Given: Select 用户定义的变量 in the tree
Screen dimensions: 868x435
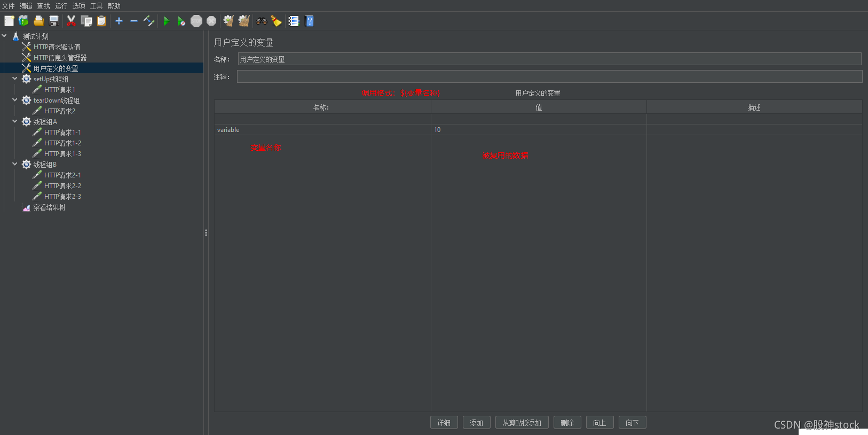Looking at the screenshot, I should point(56,68).
